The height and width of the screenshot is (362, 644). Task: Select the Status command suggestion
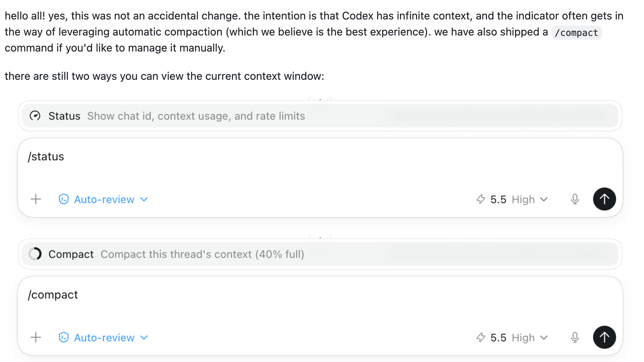pos(320,116)
